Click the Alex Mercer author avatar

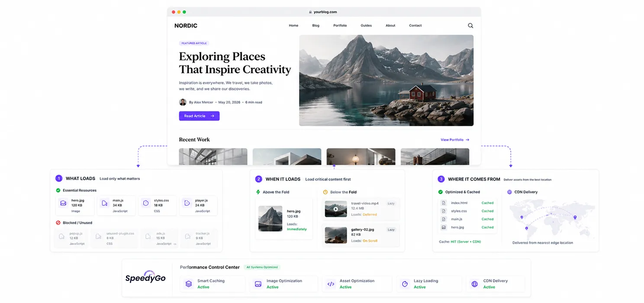coord(183,102)
